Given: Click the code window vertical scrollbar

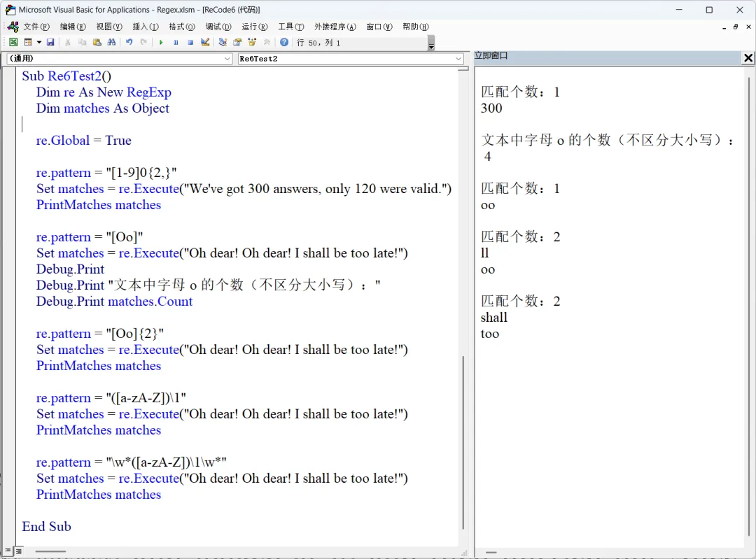Looking at the screenshot, I should pyautogui.click(x=463, y=442).
